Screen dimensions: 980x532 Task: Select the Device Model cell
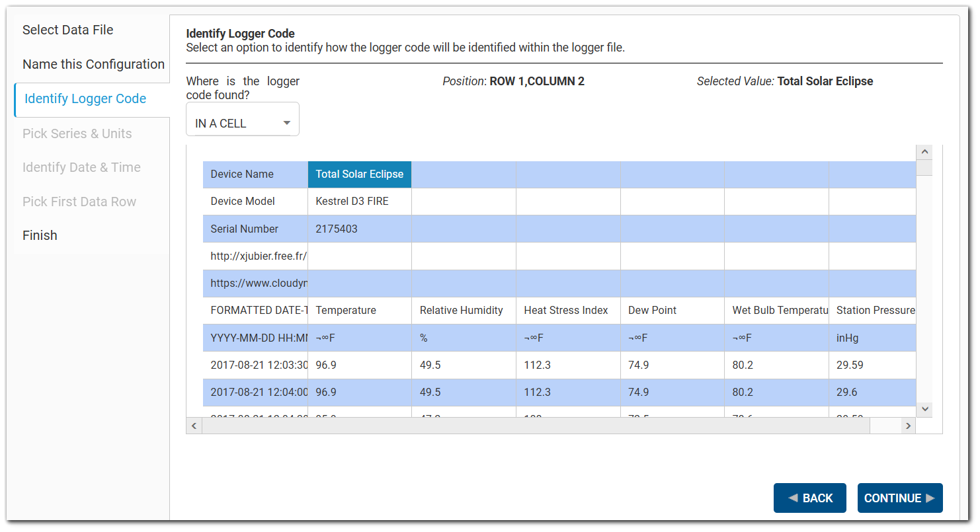255,202
